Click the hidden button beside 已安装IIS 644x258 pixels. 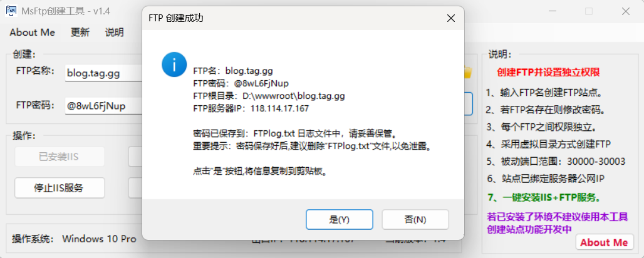(x=135, y=157)
